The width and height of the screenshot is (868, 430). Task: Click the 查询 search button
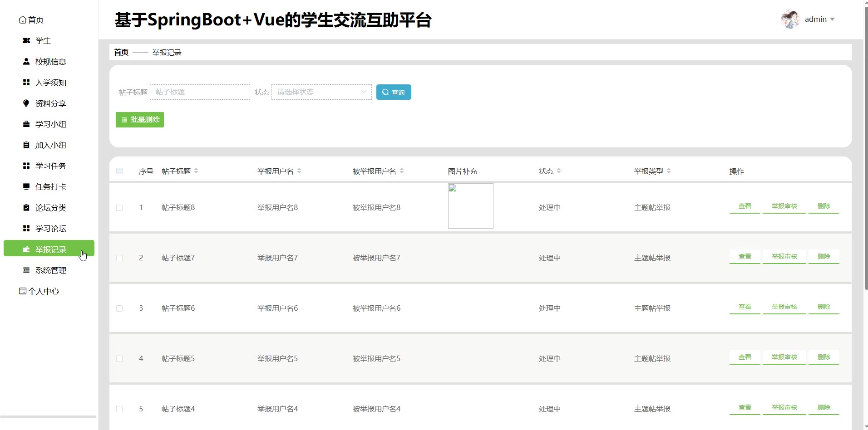[x=394, y=92]
